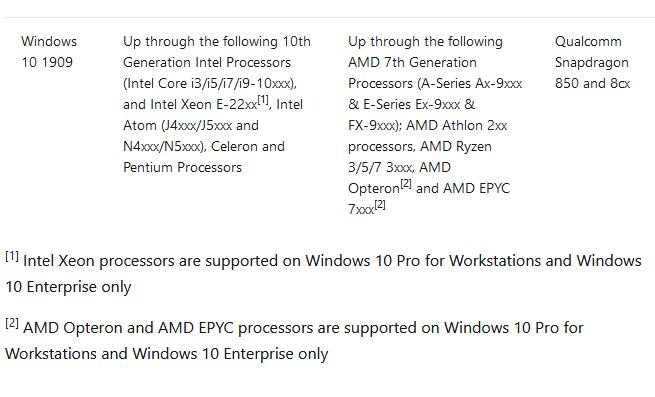Click the [1] marker at Intel Xeon footnote
Screen dimensions: 655x397
12,256
